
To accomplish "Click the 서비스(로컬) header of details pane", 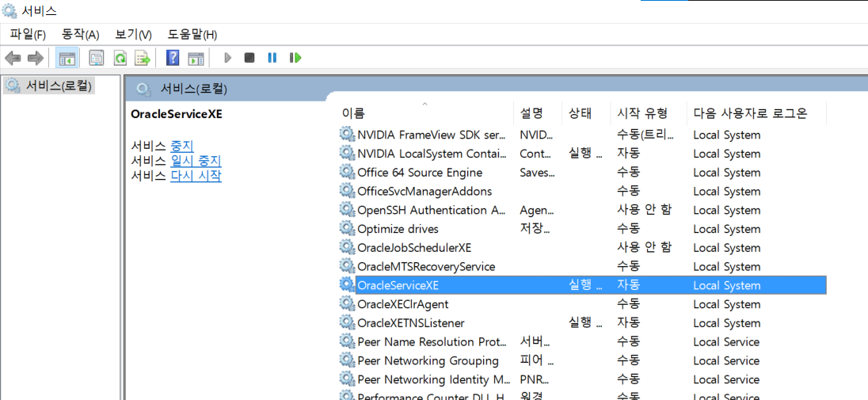I will 193,89.
